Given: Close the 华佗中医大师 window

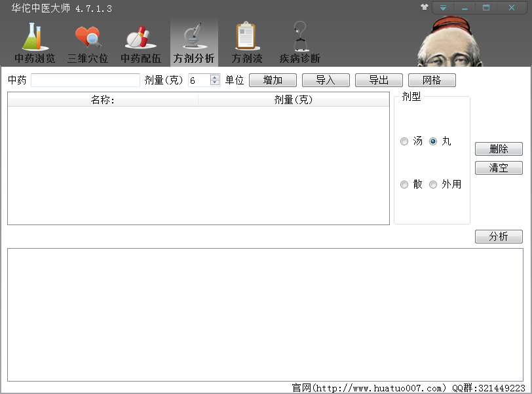Looking at the screenshot, I should [x=511, y=7].
